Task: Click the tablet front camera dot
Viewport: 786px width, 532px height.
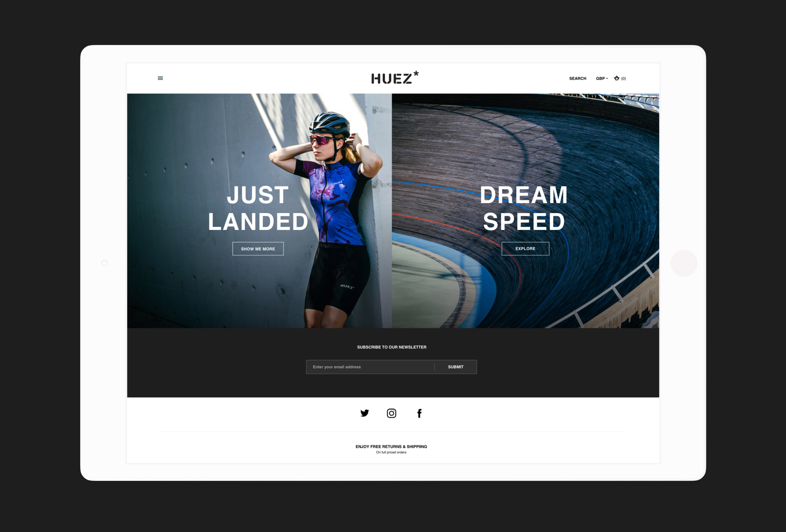Action: 104,263
